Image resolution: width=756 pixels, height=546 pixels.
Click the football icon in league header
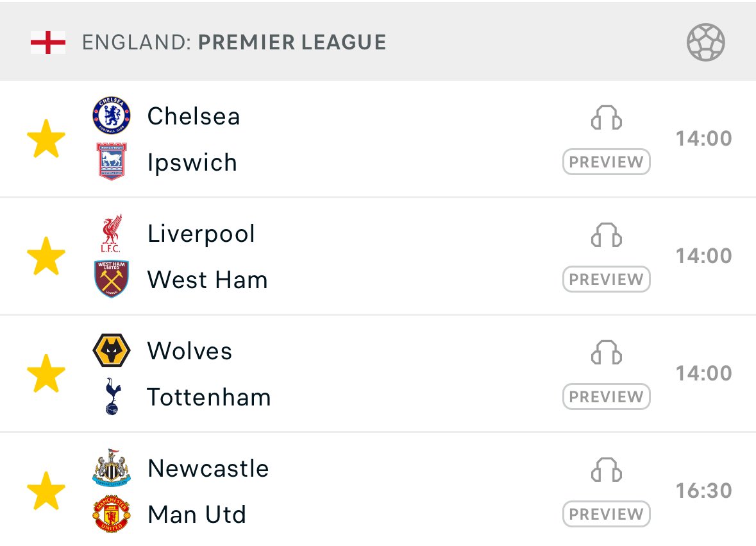(x=706, y=42)
